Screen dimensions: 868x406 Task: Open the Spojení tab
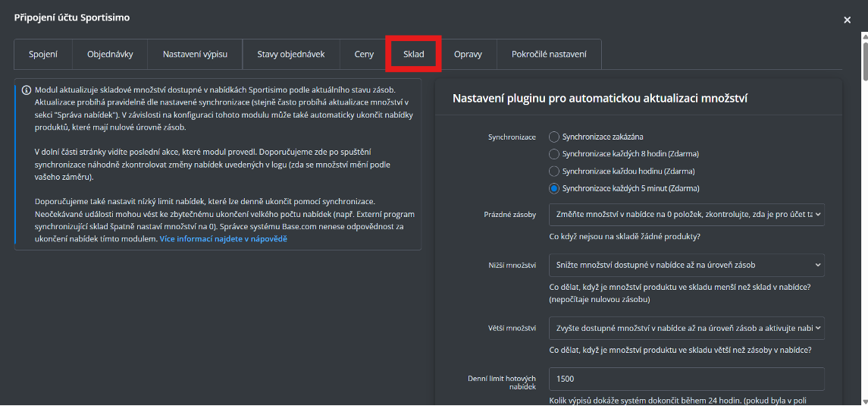pyautogui.click(x=43, y=55)
